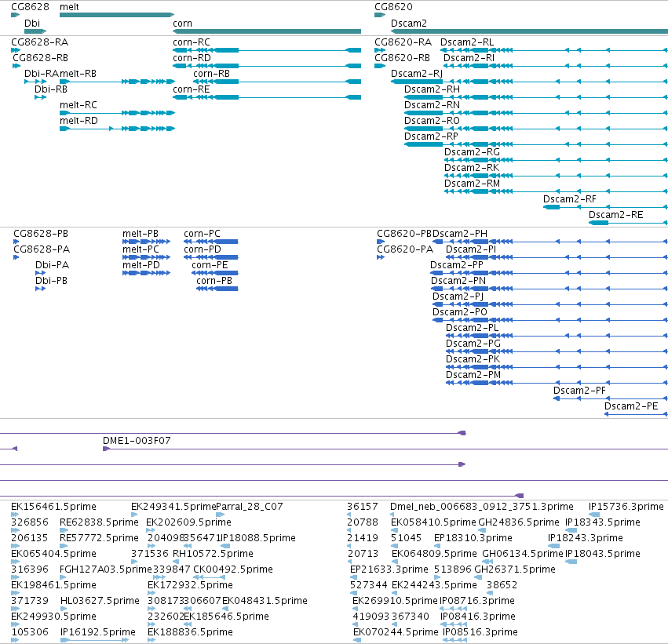Select the IP16192.5prime EST glyph
The height and width of the screenshot is (644, 668).
pyautogui.click(x=94, y=641)
